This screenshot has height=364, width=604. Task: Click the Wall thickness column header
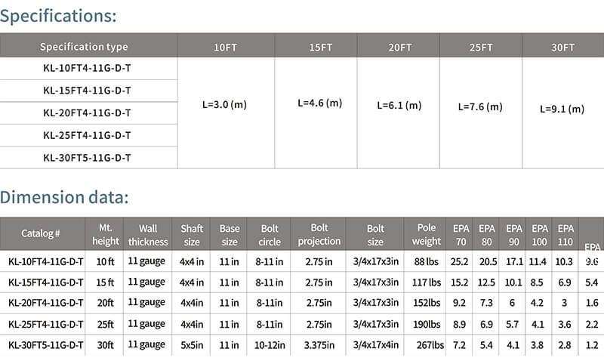pos(148,235)
